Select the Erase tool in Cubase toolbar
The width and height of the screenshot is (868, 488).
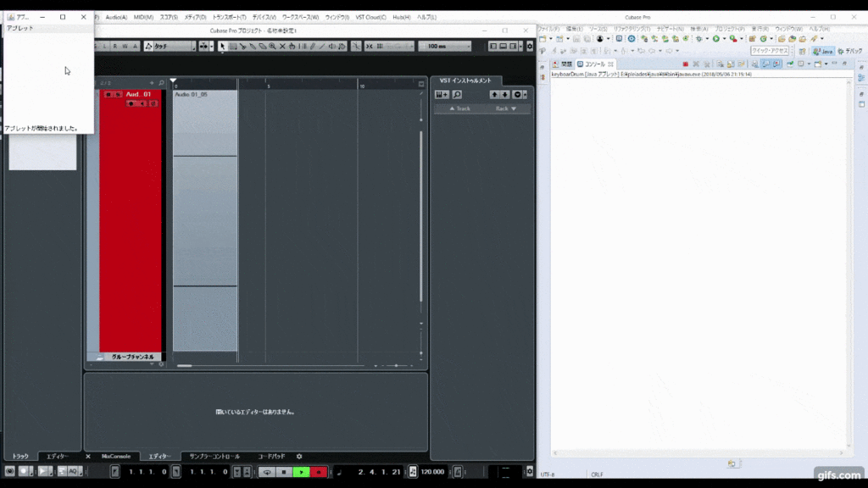[x=263, y=47]
